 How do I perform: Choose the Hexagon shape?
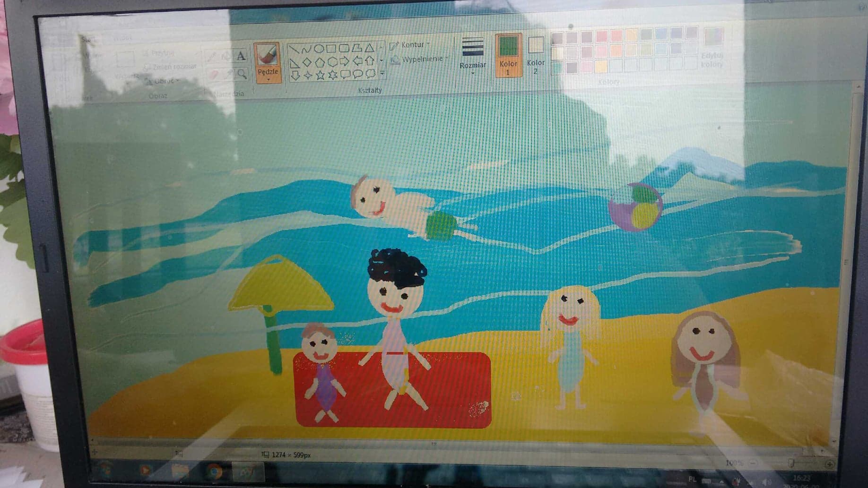[332, 61]
